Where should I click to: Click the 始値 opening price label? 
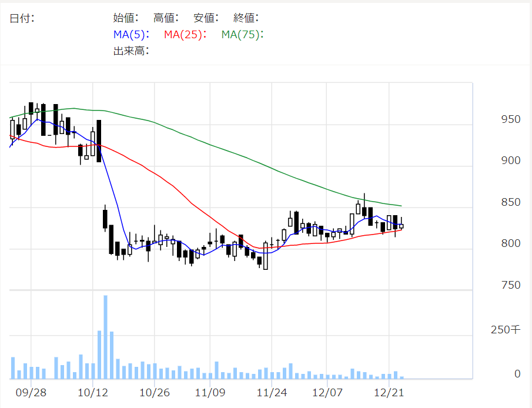tap(126, 18)
